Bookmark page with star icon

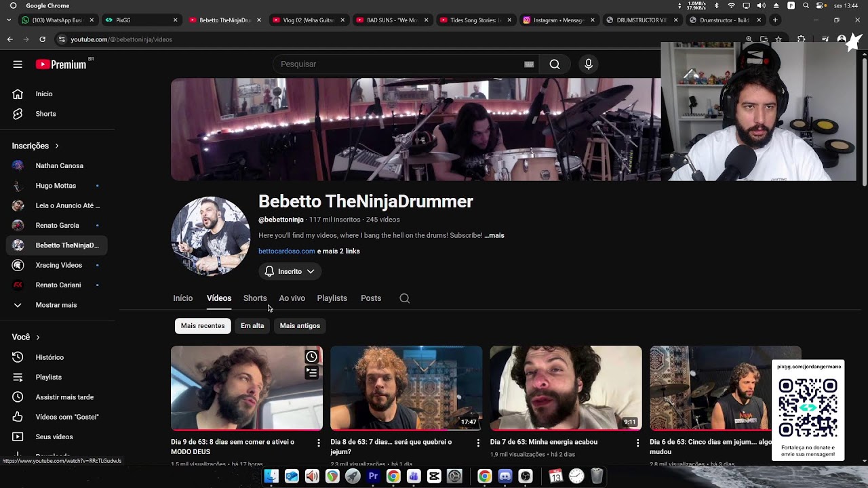tap(778, 39)
